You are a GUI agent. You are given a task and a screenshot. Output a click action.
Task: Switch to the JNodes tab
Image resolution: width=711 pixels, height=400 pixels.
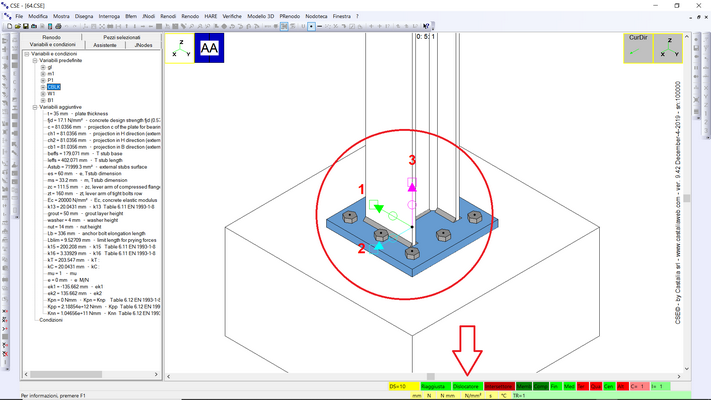tap(142, 45)
